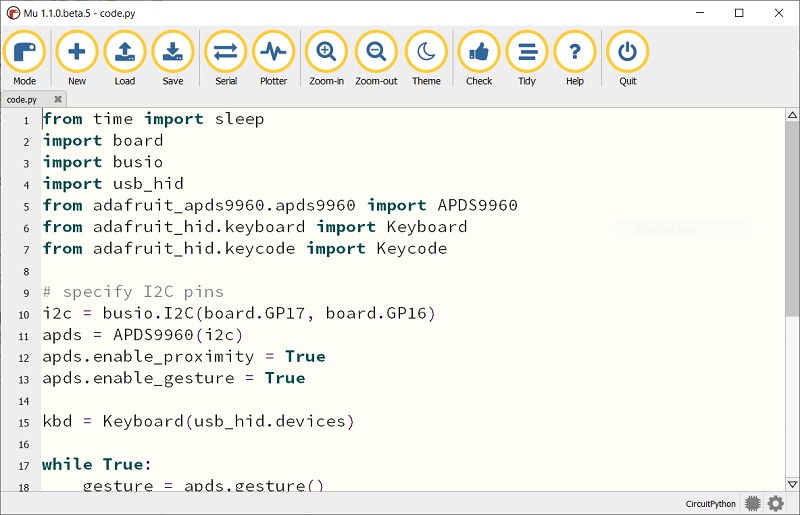This screenshot has height=515, width=800.
Task: Place cursor on the kbd Keyboard line
Action: [x=200, y=421]
